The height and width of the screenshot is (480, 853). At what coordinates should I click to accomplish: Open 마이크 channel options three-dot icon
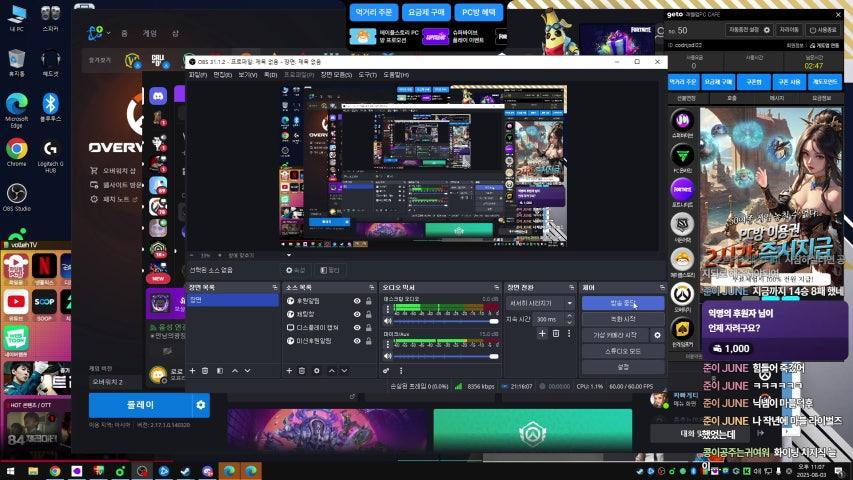click(388, 344)
